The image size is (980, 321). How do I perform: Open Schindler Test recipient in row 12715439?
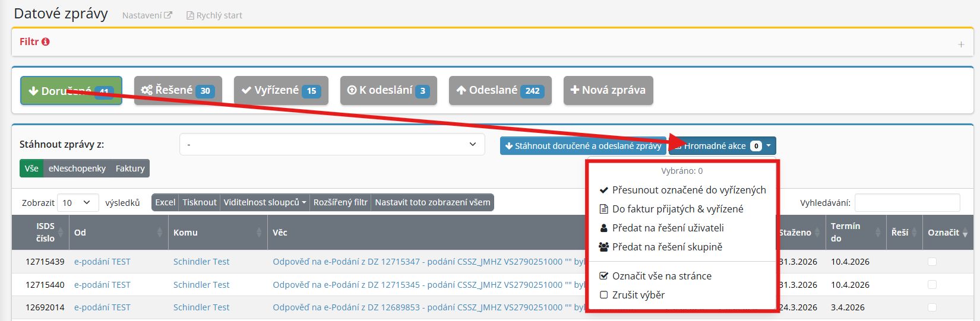pyautogui.click(x=201, y=262)
